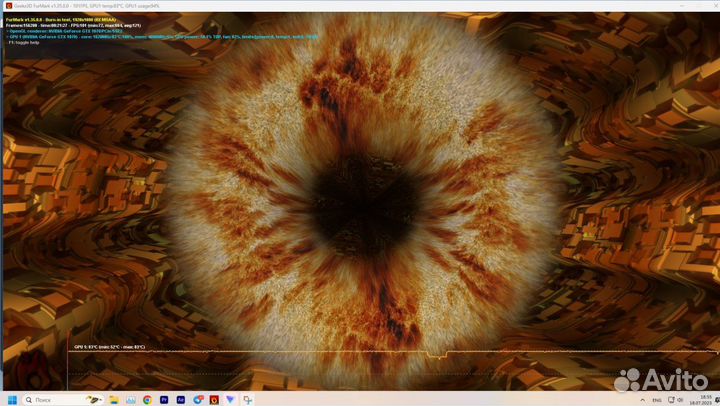Switch to the FurMark taskbar icon
This screenshot has height=406, width=720.
click(214, 399)
